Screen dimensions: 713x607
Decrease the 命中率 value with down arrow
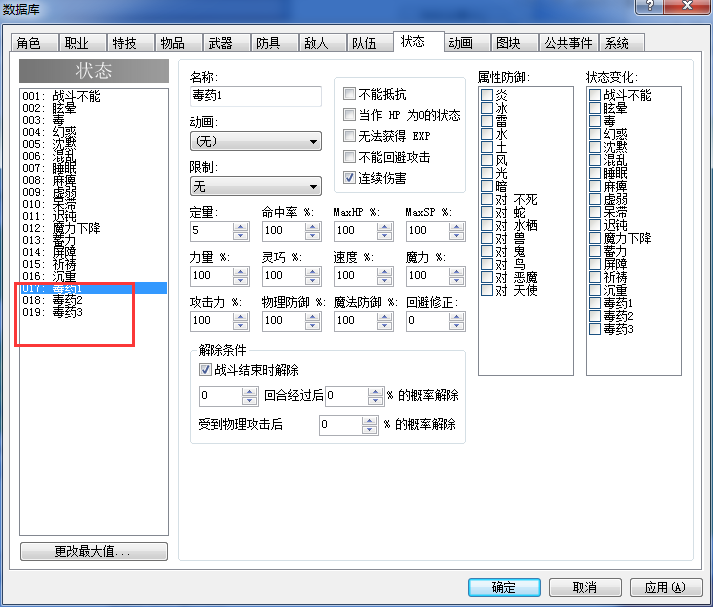(312, 235)
